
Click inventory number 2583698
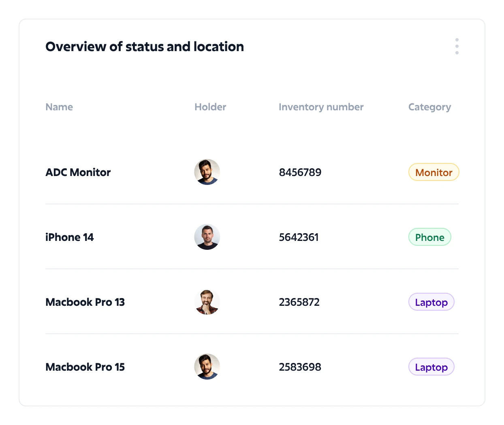coord(300,367)
